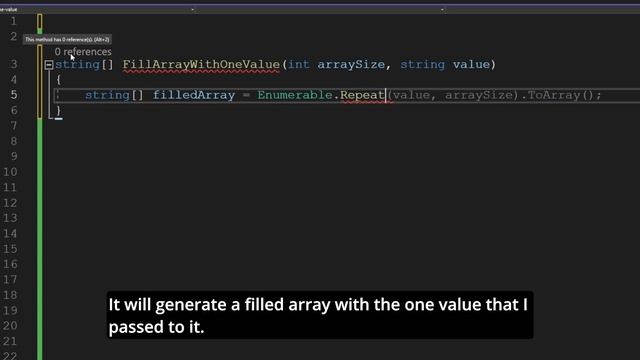Click the 'Enumerable' class name
The image size is (640, 360).
[x=295, y=95]
